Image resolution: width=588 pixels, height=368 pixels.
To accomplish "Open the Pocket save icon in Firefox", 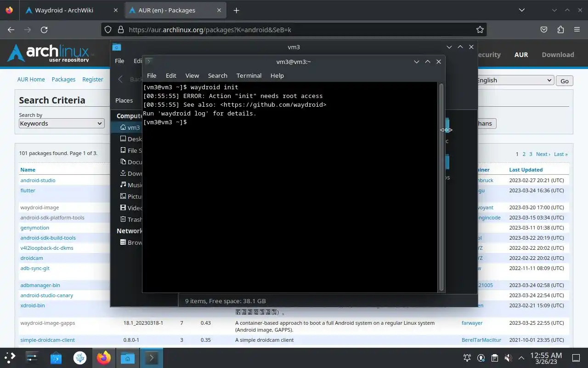I will [x=544, y=29].
